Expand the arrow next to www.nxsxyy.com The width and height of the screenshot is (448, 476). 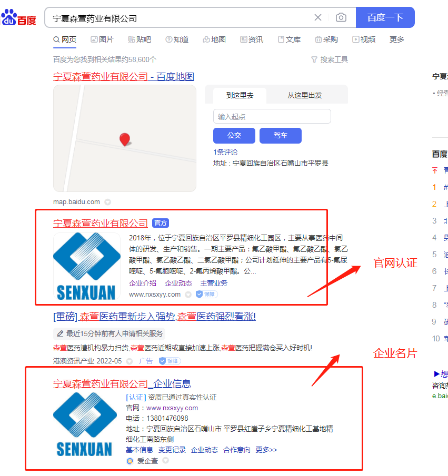tap(188, 295)
